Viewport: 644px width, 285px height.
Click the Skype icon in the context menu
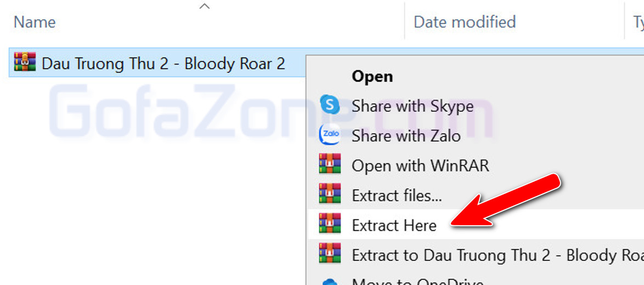(330, 105)
